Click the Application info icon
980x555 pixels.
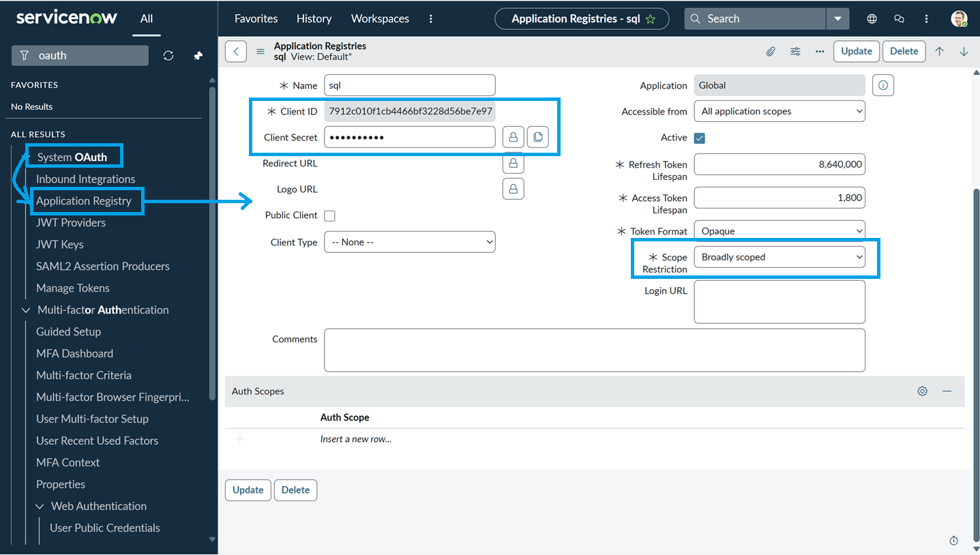883,85
